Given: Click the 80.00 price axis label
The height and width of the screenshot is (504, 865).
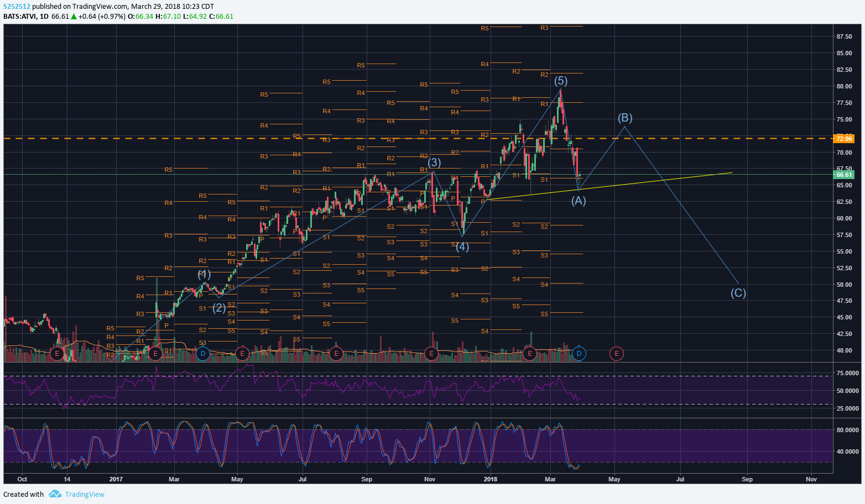Looking at the screenshot, I should pyautogui.click(x=844, y=87).
